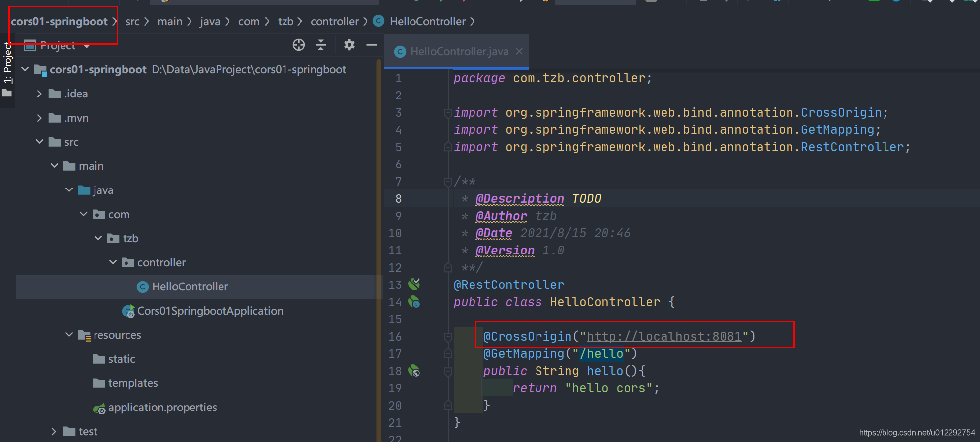Click the collapse all icon in Project panel

pos(321,45)
